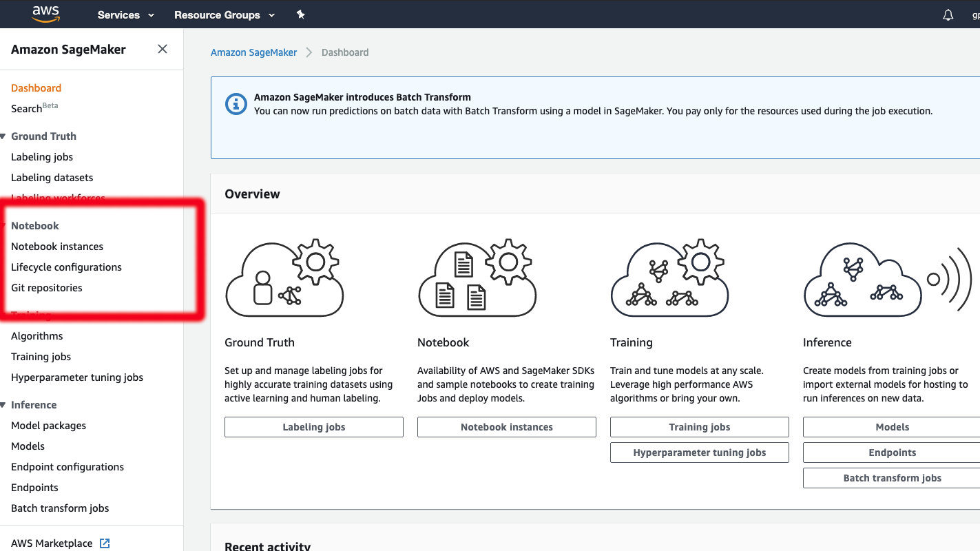This screenshot has width=980, height=551.
Task: Click the Models overview button
Action: (892, 427)
